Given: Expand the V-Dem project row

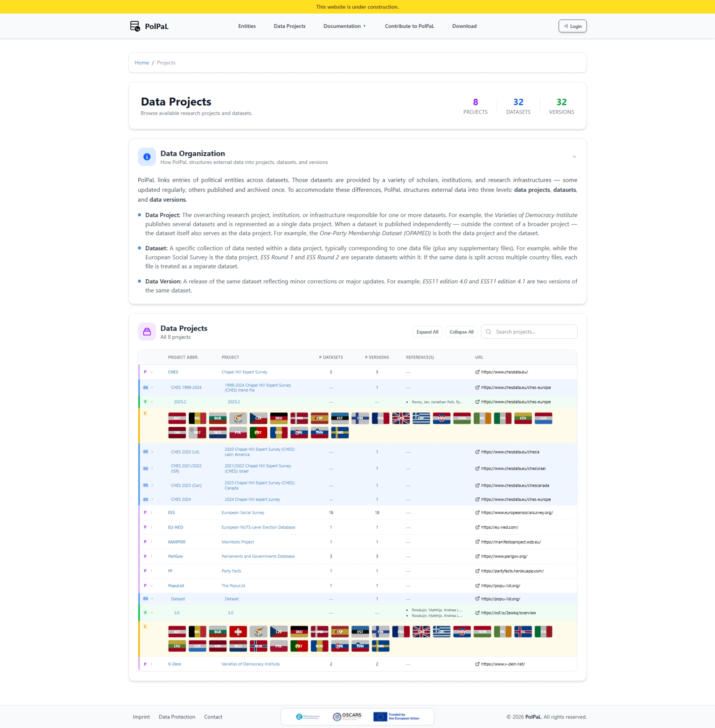Looking at the screenshot, I should point(151,664).
